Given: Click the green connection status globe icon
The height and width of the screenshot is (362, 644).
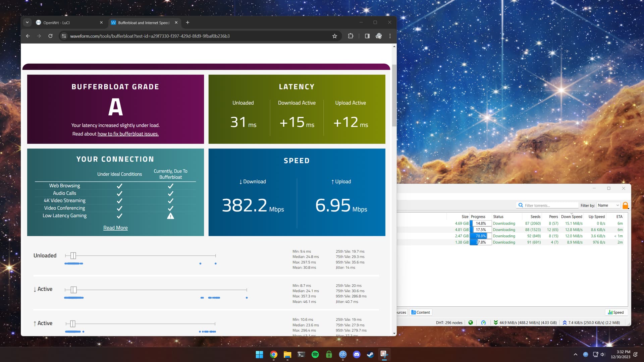Looking at the screenshot, I should pyautogui.click(x=471, y=323).
